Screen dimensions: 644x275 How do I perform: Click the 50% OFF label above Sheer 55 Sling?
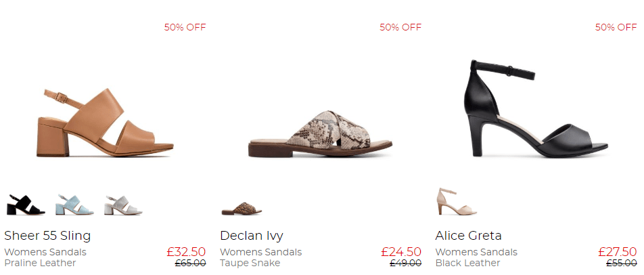[185, 28]
